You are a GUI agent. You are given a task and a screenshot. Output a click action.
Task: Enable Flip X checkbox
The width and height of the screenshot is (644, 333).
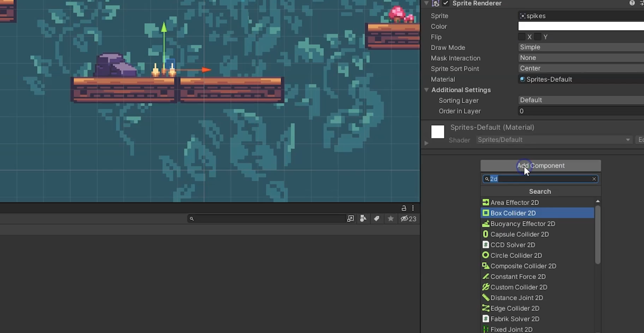click(522, 37)
